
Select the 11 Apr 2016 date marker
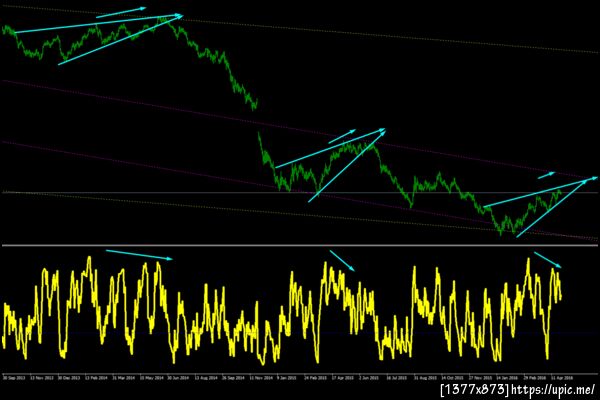point(562,378)
